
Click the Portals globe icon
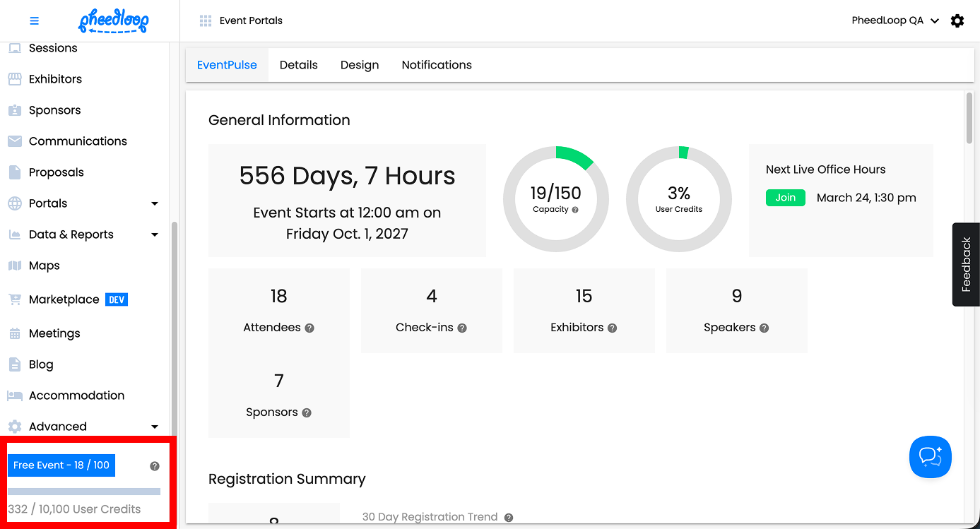coord(15,203)
